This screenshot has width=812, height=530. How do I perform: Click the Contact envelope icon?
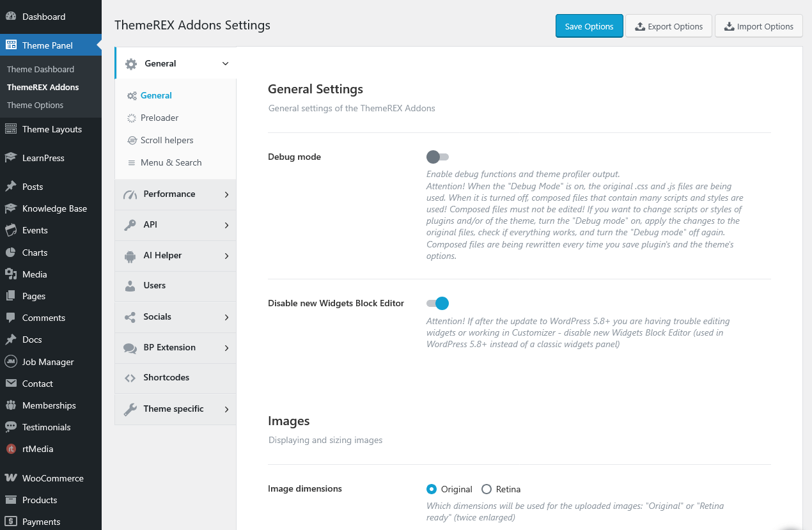click(11, 384)
